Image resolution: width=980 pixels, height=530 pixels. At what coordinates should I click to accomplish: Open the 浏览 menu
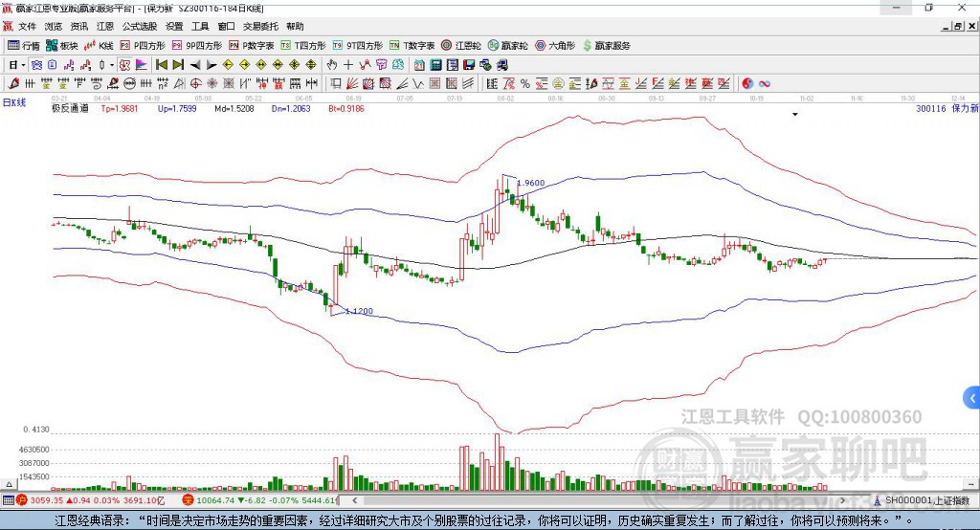pos(54,26)
